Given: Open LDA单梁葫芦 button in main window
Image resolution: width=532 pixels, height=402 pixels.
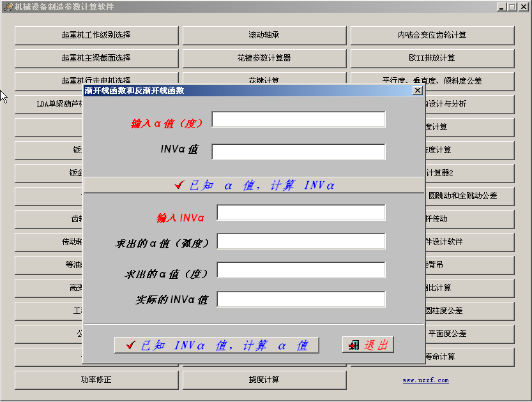Looking at the screenshot, I should pyautogui.click(x=49, y=105).
